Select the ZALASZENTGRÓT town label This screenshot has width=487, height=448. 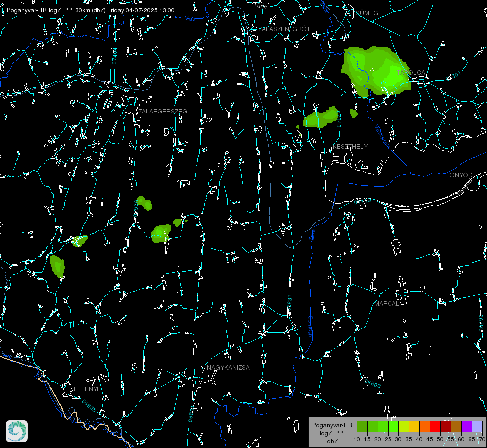[x=285, y=29]
